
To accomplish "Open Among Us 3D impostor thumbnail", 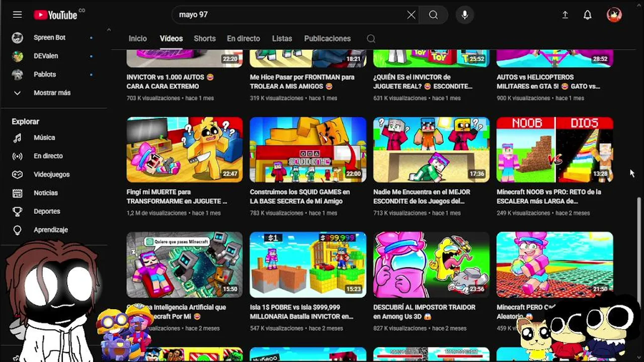I will (431, 265).
